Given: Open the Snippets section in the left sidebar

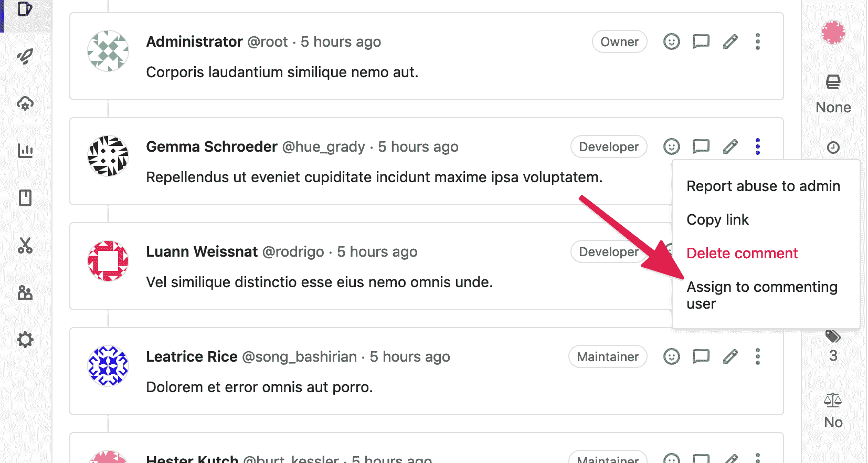Looking at the screenshot, I should (x=25, y=245).
